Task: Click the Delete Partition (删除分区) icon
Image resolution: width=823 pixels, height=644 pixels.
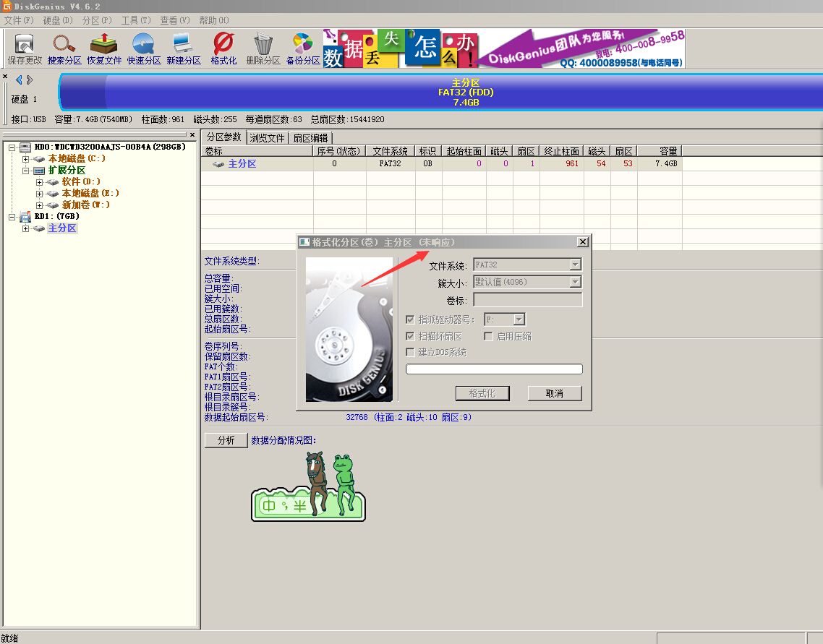Action: point(263,49)
